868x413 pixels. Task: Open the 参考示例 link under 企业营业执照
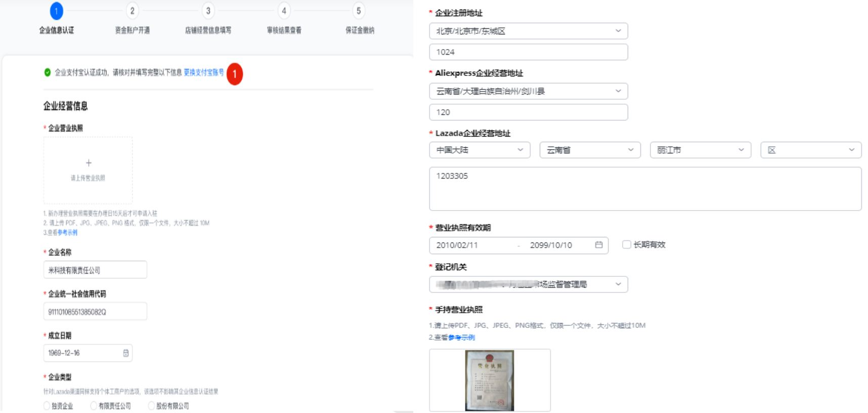[67, 233]
